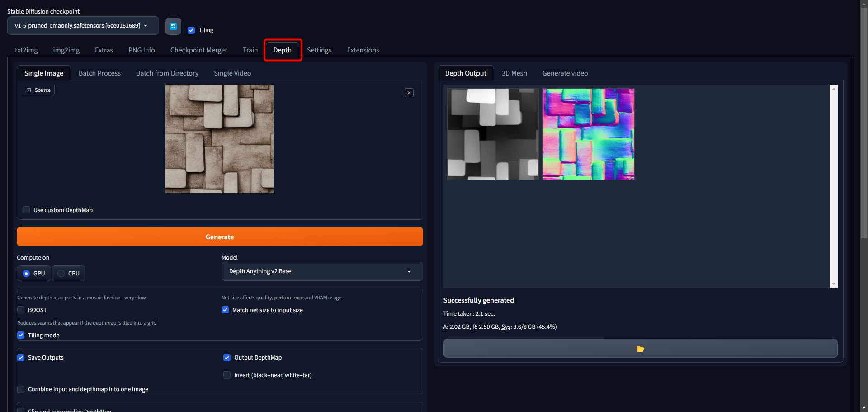This screenshot has width=868, height=412.
Task: Select the colorful normal map thumbnail
Action: [588, 134]
